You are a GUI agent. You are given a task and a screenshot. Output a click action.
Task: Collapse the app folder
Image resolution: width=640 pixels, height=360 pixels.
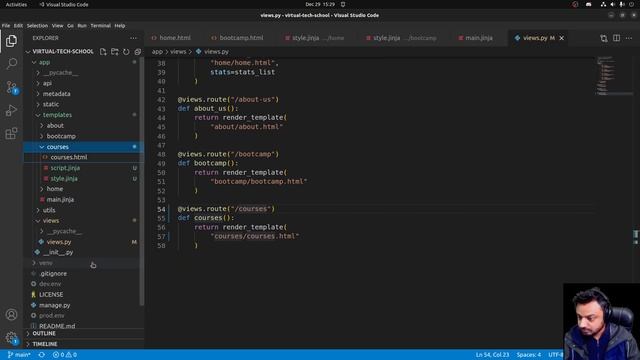coord(44,62)
